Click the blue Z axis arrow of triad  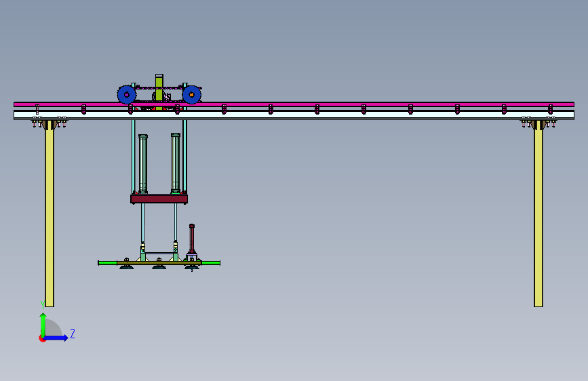(x=56, y=338)
